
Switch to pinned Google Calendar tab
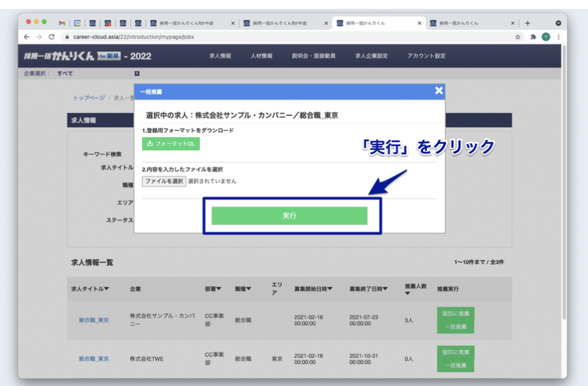tap(77, 23)
